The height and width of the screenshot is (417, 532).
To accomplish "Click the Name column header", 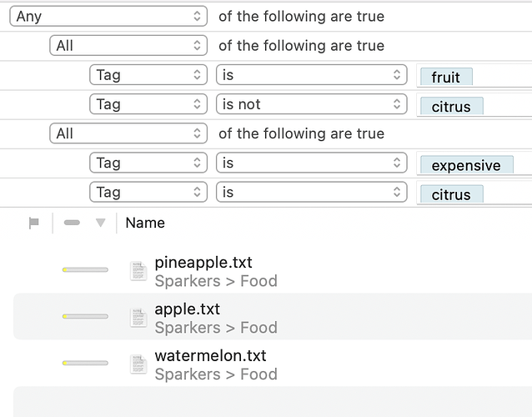I will pyautogui.click(x=145, y=223).
